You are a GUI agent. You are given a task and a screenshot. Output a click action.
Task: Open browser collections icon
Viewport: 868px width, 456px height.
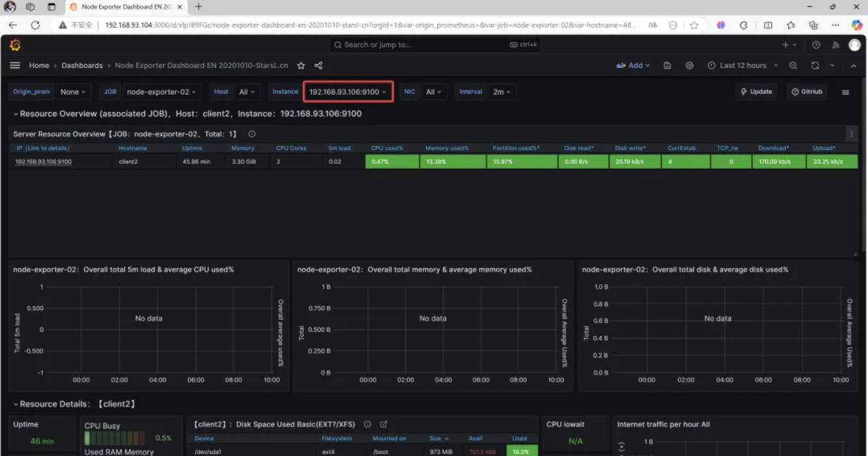tap(813, 25)
